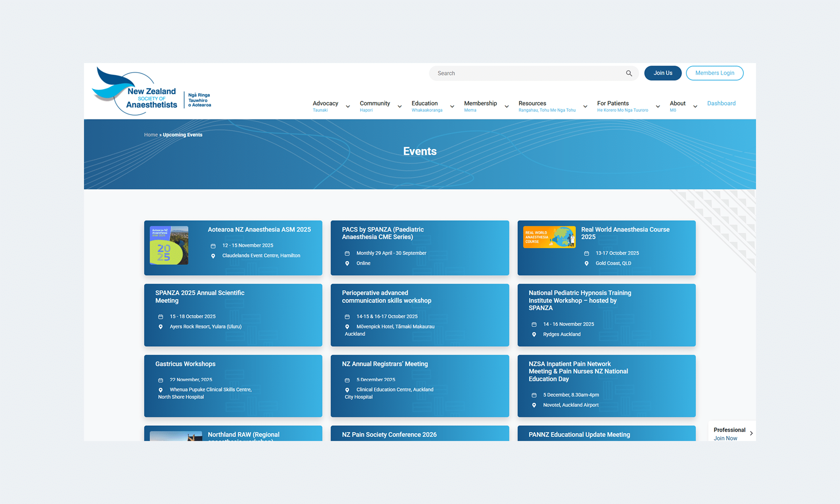
Task: Click arrow icon on Professional Join Now tab
Action: [x=751, y=433]
